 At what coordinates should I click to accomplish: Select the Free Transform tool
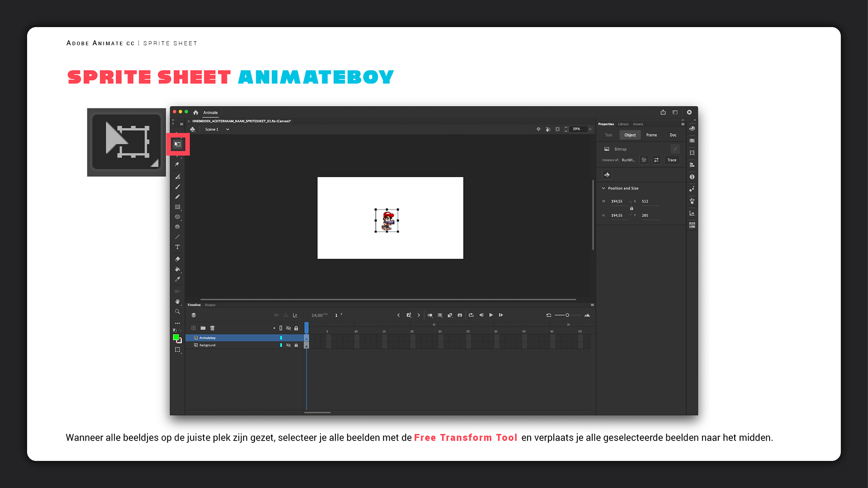click(178, 144)
